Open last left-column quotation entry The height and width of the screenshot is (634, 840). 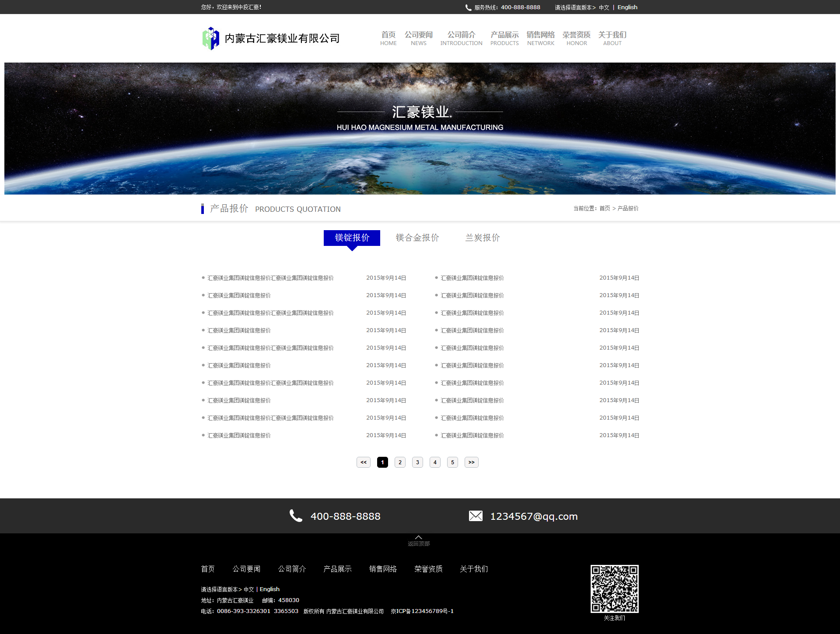[x=239, y=435]
